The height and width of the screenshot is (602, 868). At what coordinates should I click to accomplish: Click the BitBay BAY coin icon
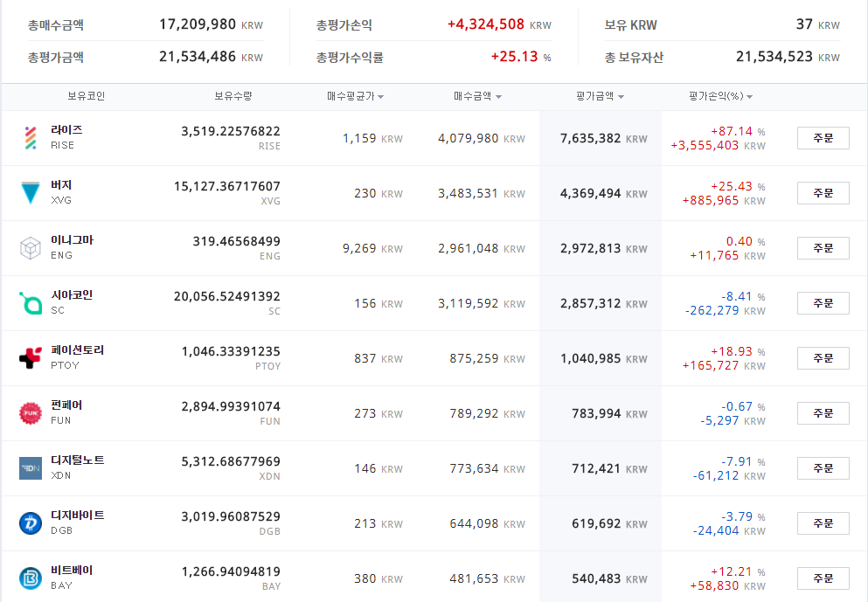click(x=31, y=578)
